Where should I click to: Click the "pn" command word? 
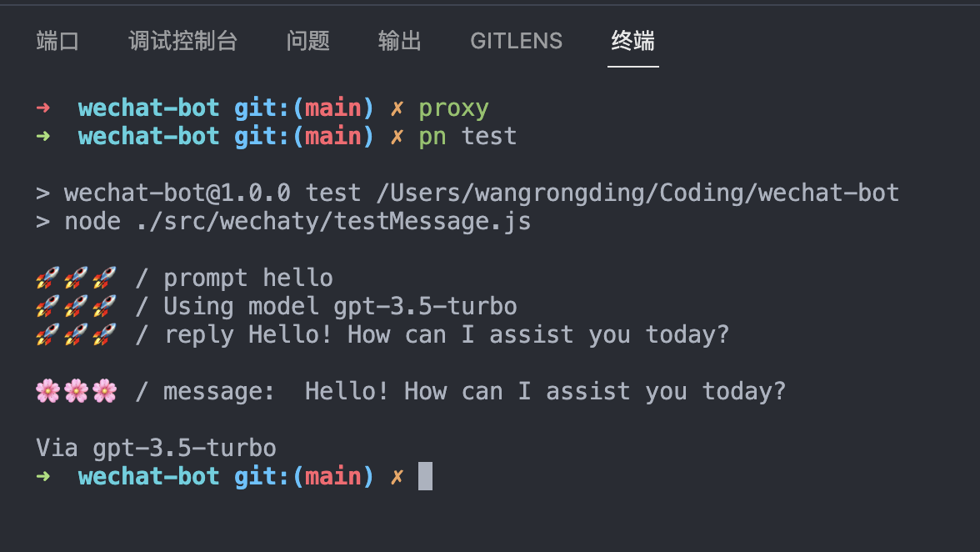(432, 136)
